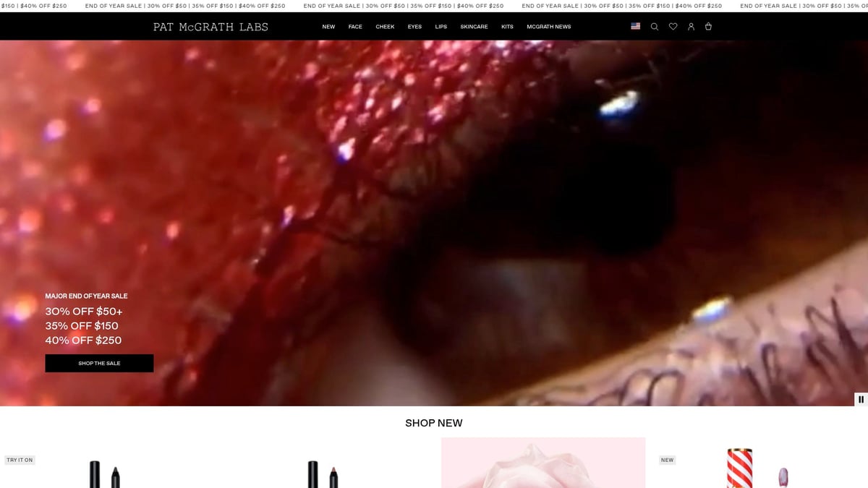Click the US flag country selector

(x=634, y=25)
